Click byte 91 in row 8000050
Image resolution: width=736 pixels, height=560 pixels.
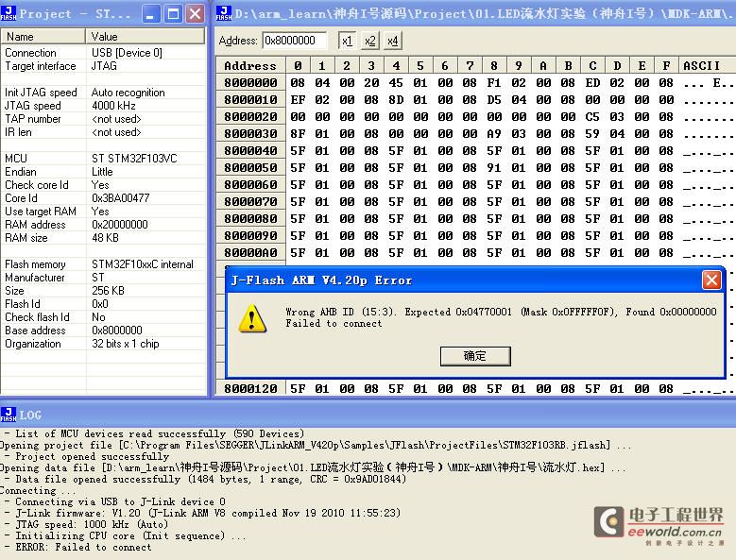point(494,167)
